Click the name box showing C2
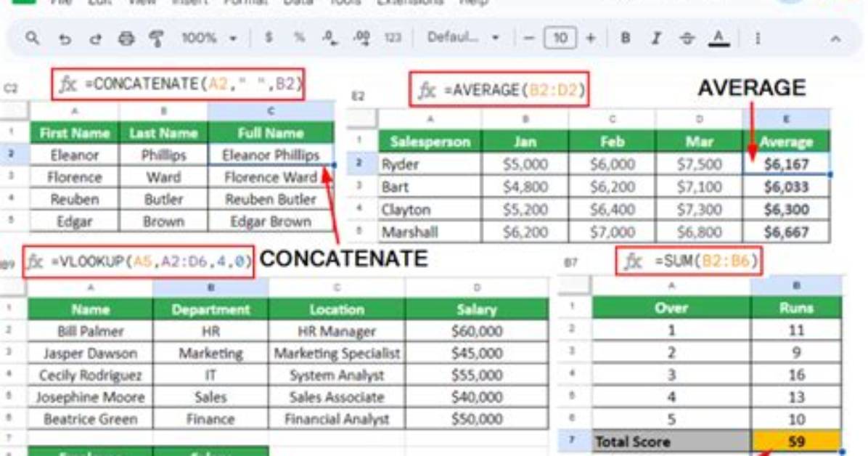Screen dimensions: 868x456 pyautogui.click(x=10, y=88)
